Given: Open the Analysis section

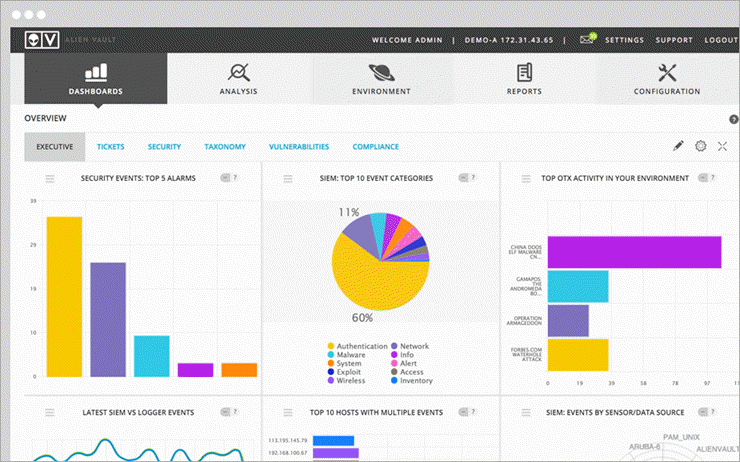Looking at the screenshot, I should (239, 79).
